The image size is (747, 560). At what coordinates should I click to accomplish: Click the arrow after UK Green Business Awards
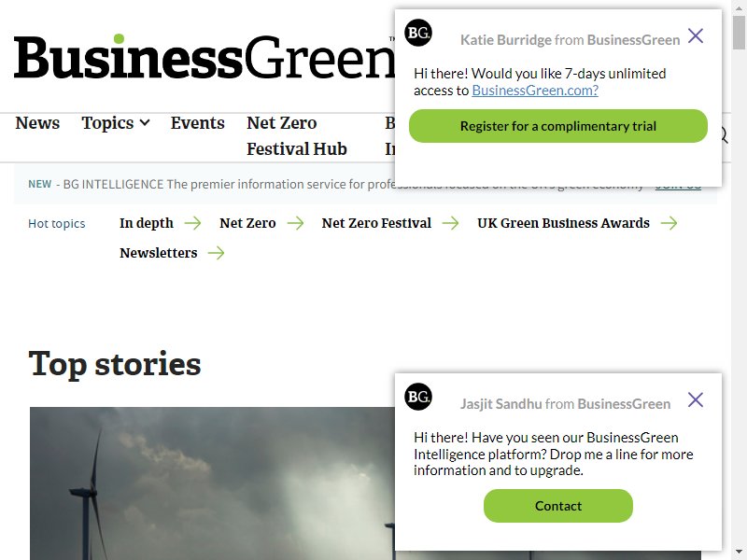pyautogui.click(x=669, y=223)
